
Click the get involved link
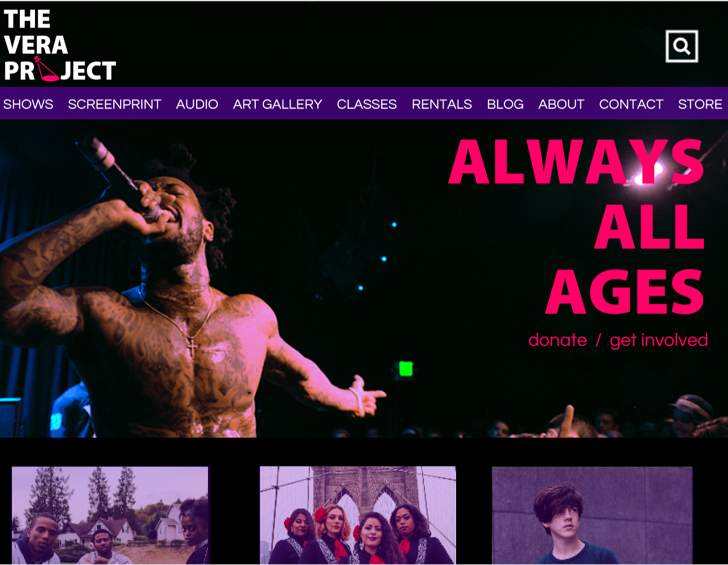(659, 340)
